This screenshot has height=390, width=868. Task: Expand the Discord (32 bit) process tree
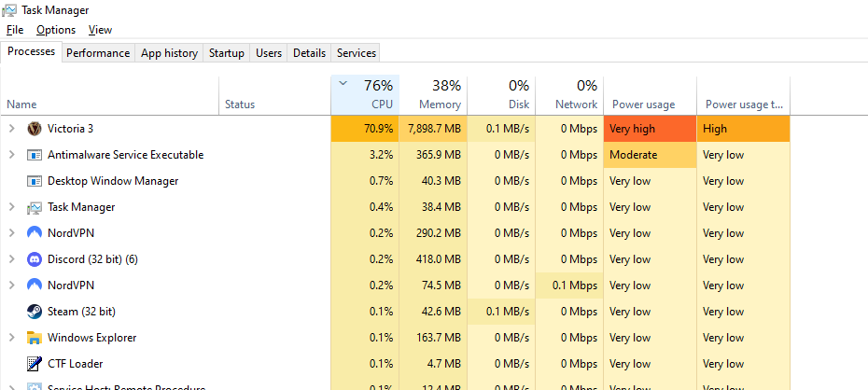tap(11, 259)
